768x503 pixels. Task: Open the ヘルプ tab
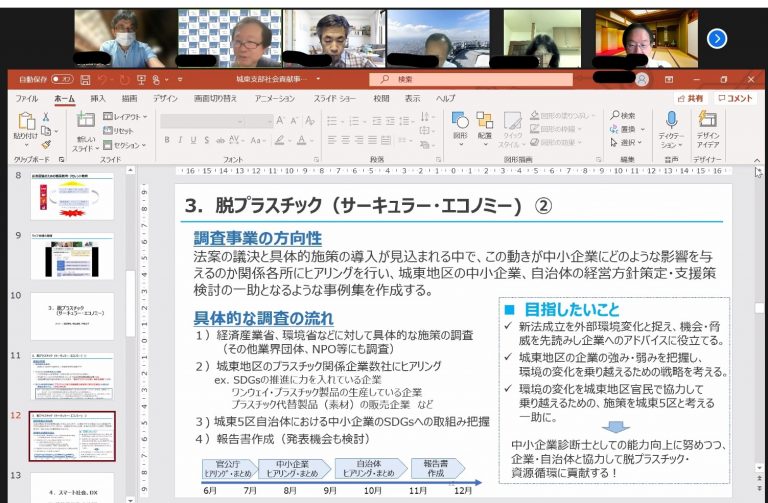445,98
